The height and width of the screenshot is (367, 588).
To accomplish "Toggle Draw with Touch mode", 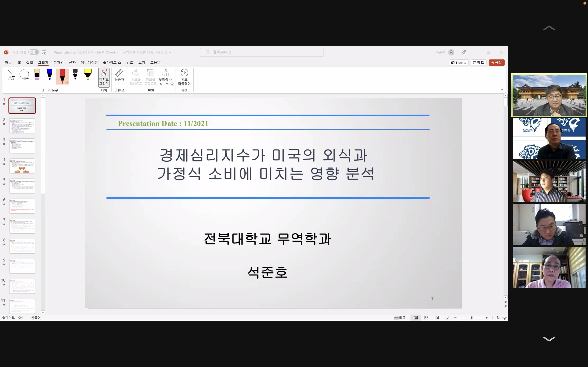I will [104, 77].
